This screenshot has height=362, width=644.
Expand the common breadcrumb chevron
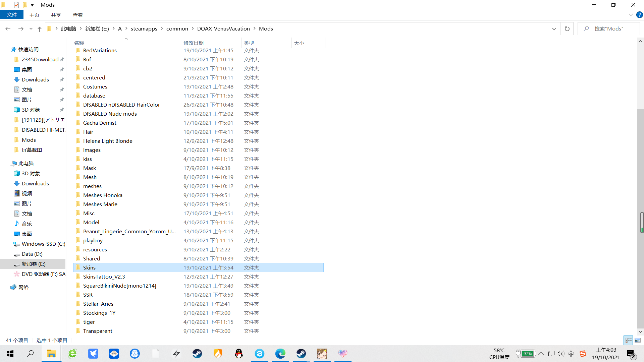[x=193, y=28]
